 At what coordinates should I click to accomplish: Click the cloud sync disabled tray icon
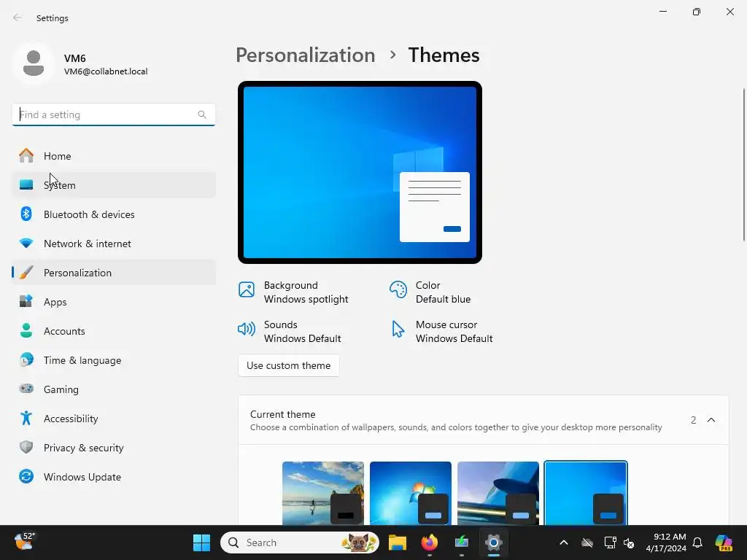[x=587, y=542]
